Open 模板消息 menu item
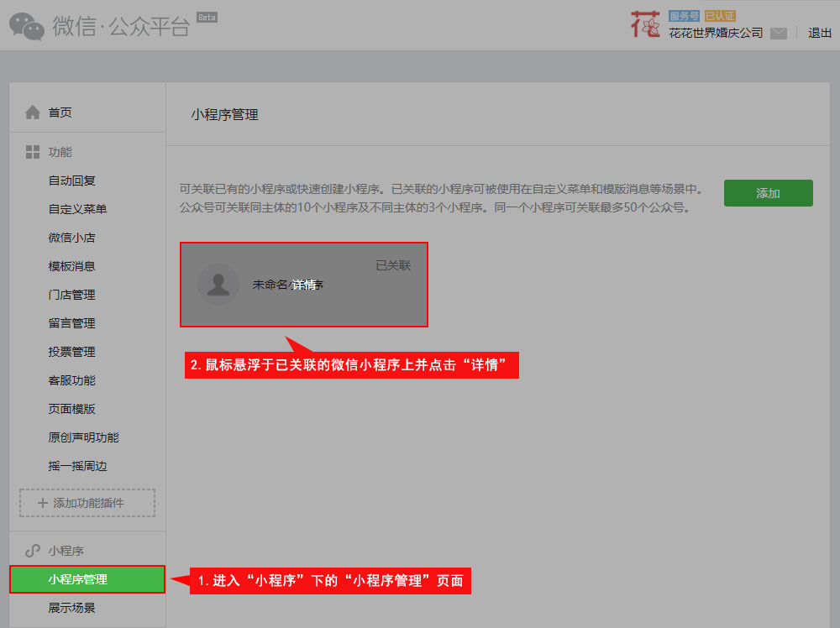Viewport: 840px width, 628px height. point(72,266)
